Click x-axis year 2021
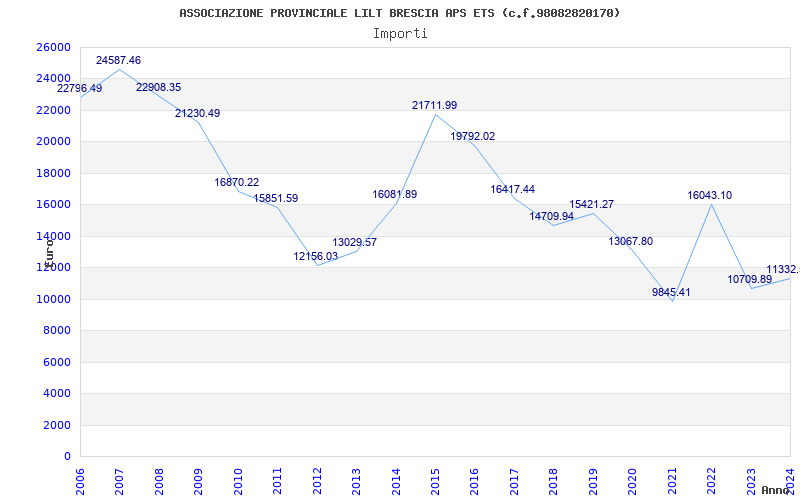 pyautogui.click(x=671, y=482)
